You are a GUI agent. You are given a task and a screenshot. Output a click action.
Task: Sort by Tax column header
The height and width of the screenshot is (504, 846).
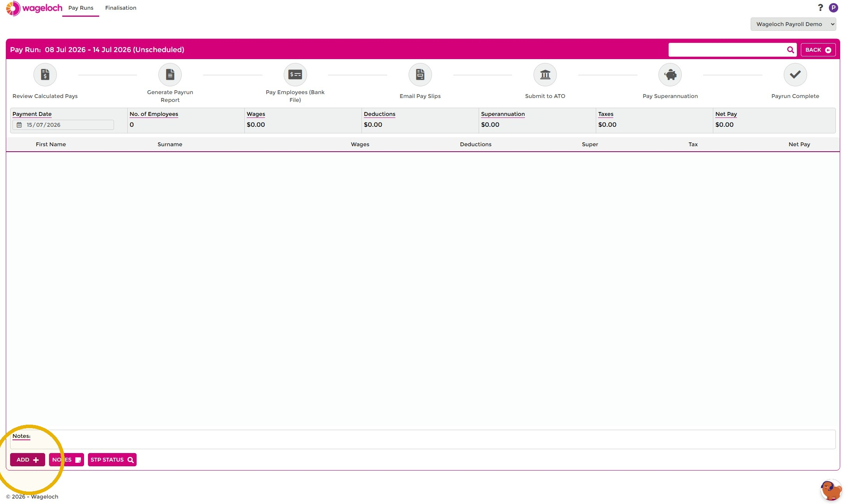click(x=693, y=144)
